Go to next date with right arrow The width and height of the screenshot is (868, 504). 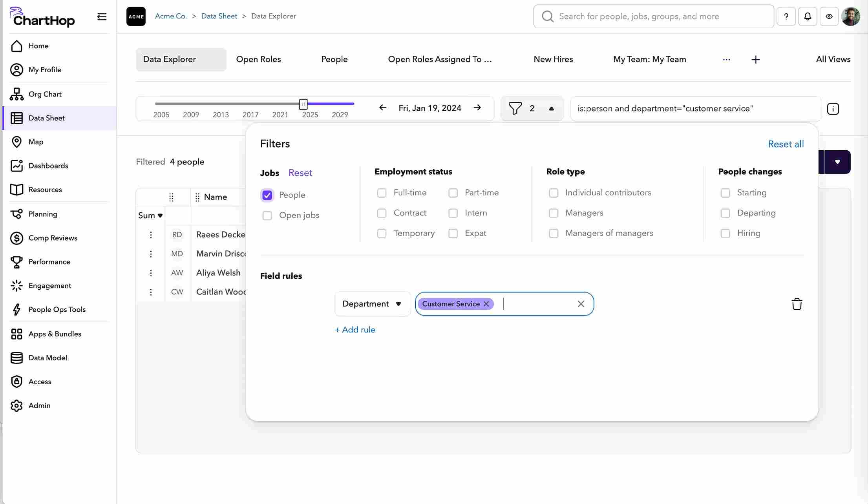coord(477,108)
